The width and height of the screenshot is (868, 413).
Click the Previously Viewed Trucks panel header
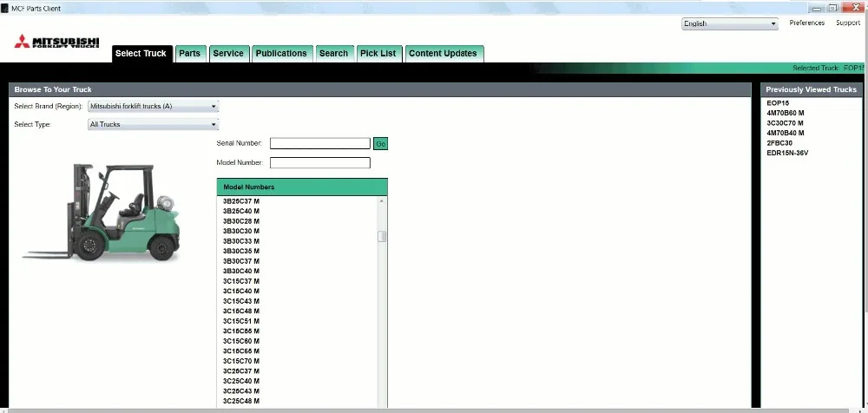[811, 89]
